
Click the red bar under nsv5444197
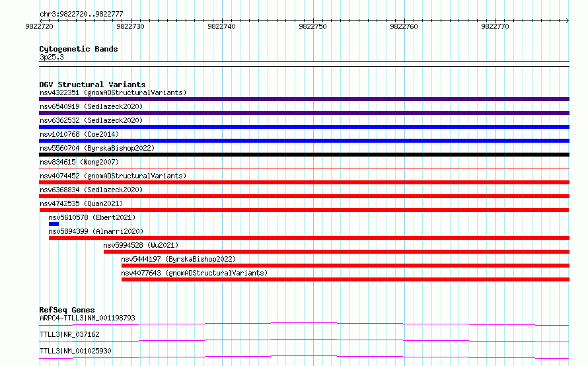346,266
